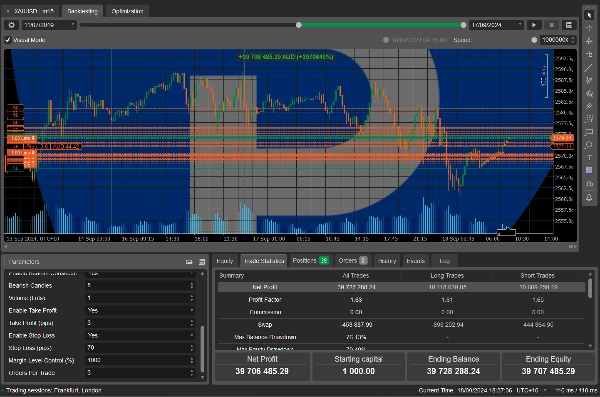Switch to the Backtesting tab
Image resolution: width=600 pixels, height=397 pixels.
82,11
